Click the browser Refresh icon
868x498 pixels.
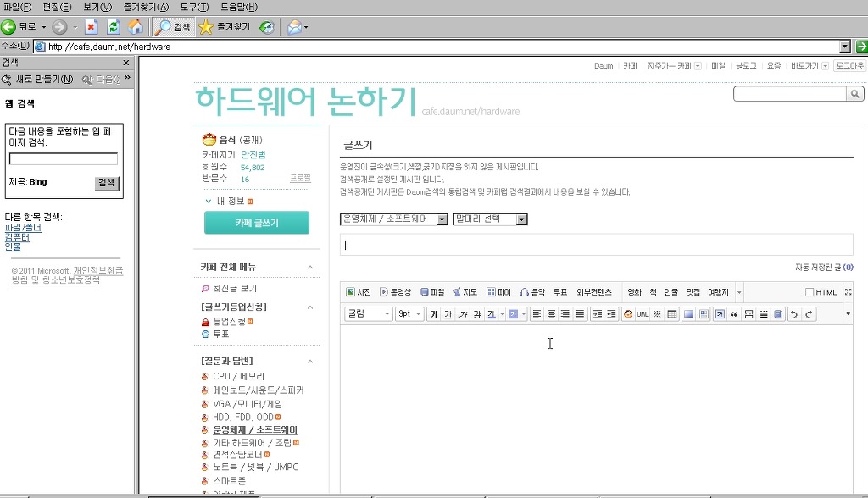pyautogui.click(x=113, y=27)
